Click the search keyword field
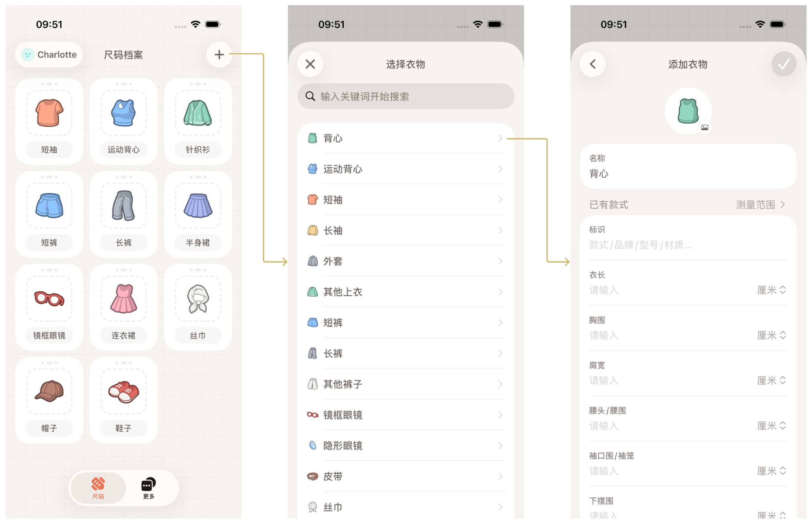The width and height of the screenshot is (812, 525). [x=405, y=96]
